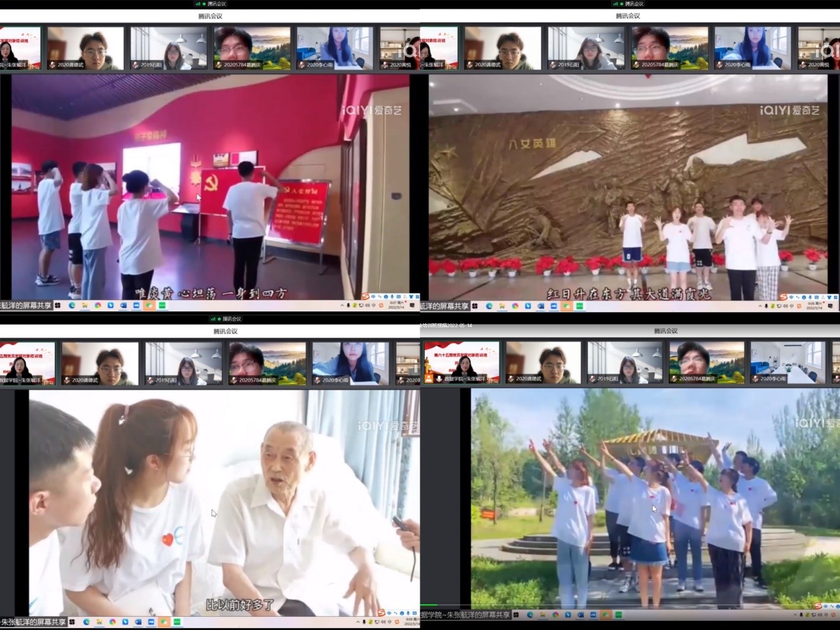Click 腾讯会议 title above elderly man interview video
The height and width of the screenshot is (630, 840).
pyautogui.click(x=225, y=331)
